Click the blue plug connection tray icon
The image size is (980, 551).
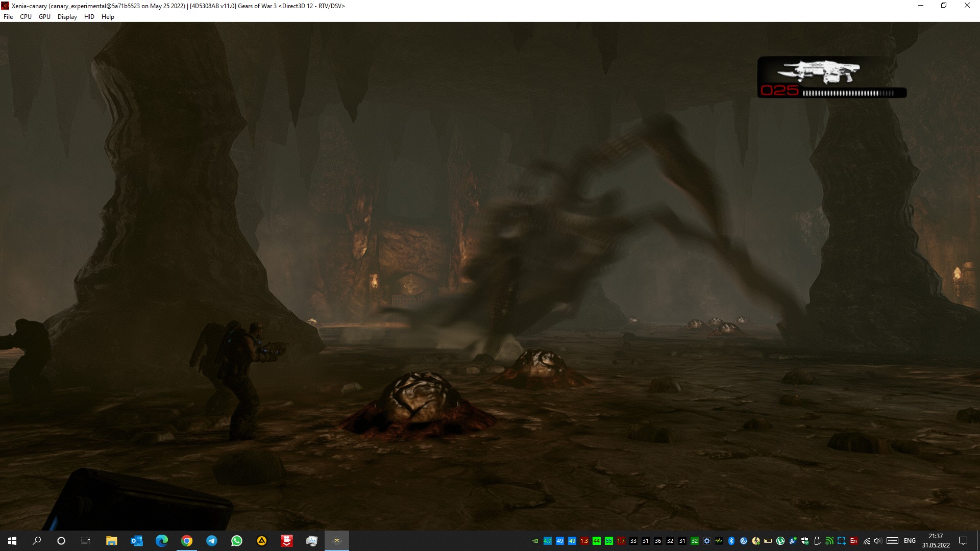coord(792,541)
